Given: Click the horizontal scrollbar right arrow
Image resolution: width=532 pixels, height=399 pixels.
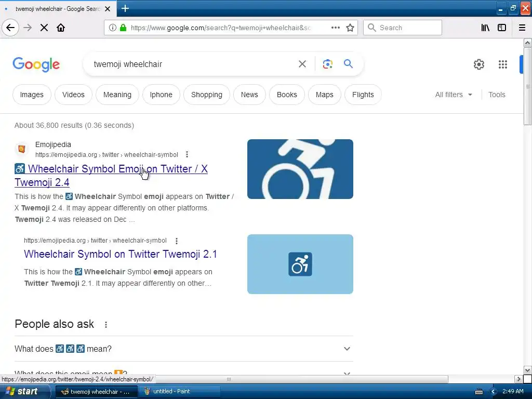Looking at the screenshot, I should [x=518, y=379].
